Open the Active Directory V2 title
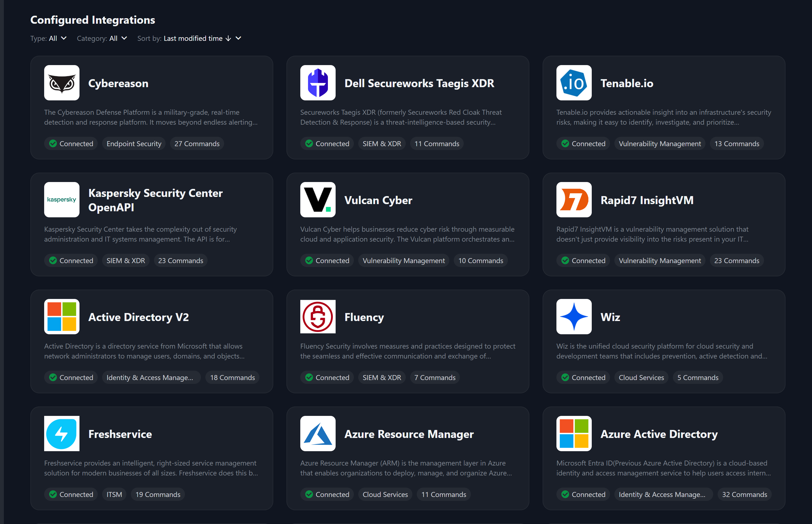The width and height of the screenshot is (812, 524). pos(138,317)
